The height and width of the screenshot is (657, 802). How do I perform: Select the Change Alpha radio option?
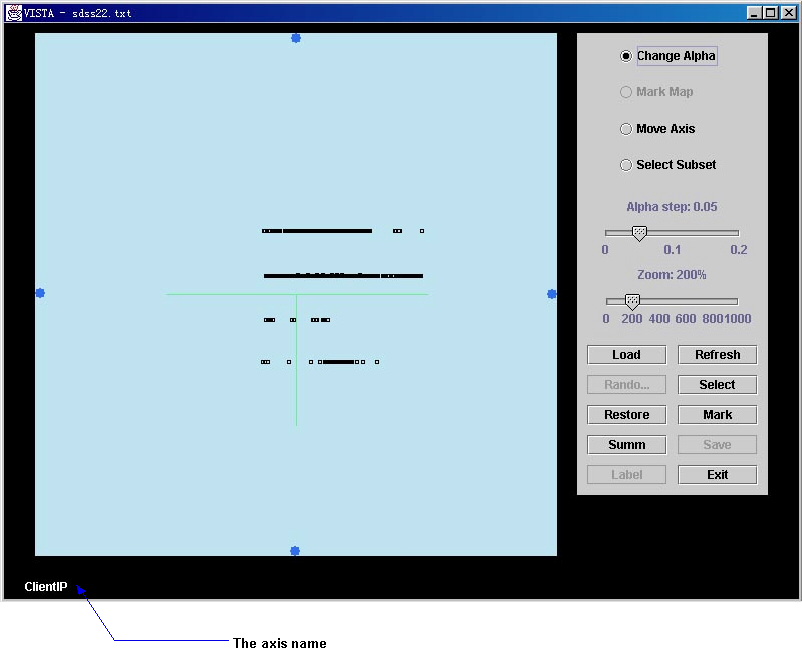click(x=626, y=56)
